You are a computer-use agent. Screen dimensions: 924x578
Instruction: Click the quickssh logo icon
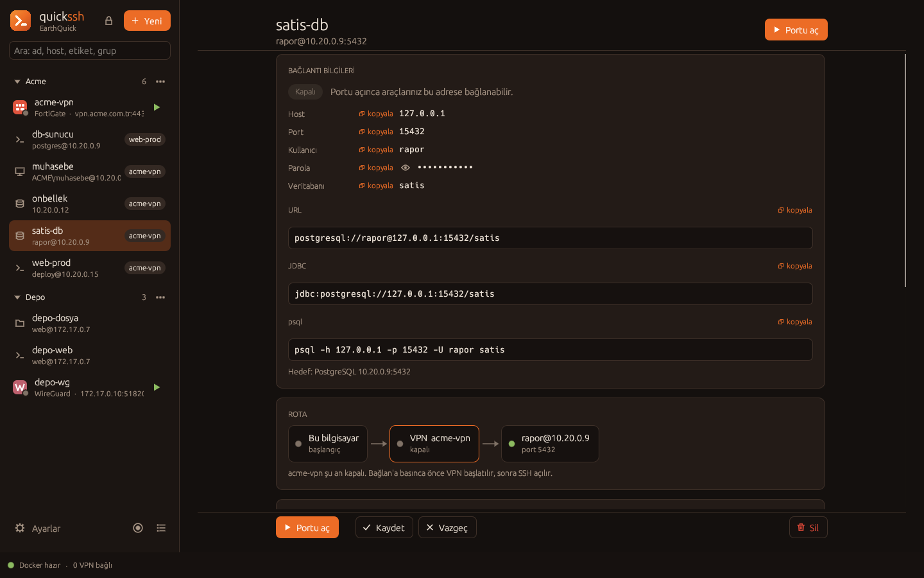[21, 21]
